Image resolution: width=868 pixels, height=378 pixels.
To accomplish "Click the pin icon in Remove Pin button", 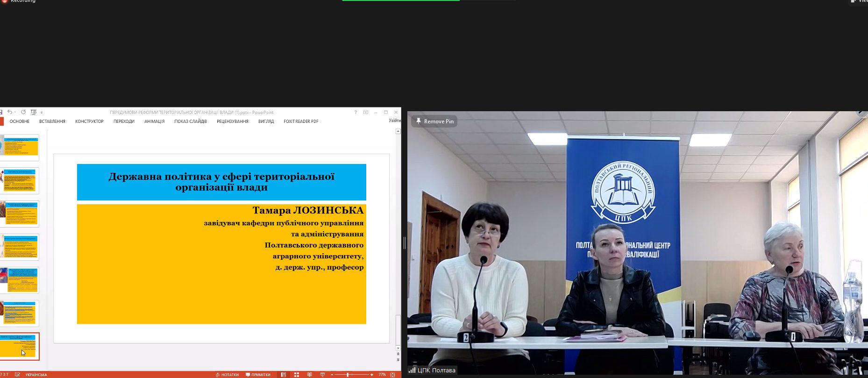I will click(x=419, y=121).
